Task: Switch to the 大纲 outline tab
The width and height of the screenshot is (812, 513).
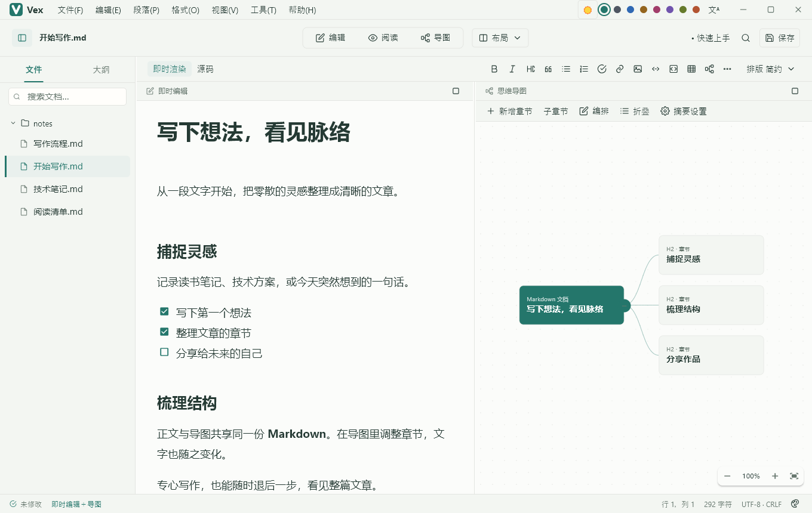Action: (x=101, y=70)
